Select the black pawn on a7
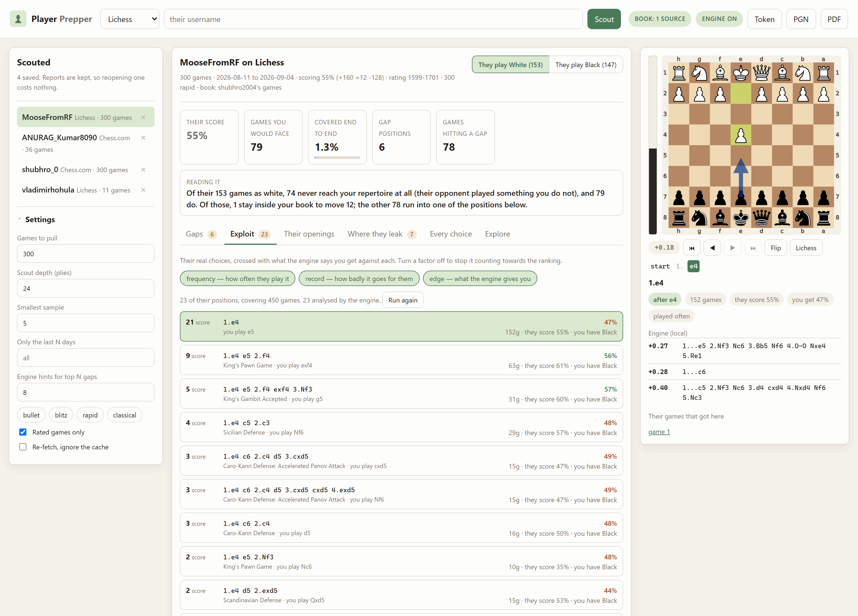Viewport: 858px width, 616px height. [824, 197]
